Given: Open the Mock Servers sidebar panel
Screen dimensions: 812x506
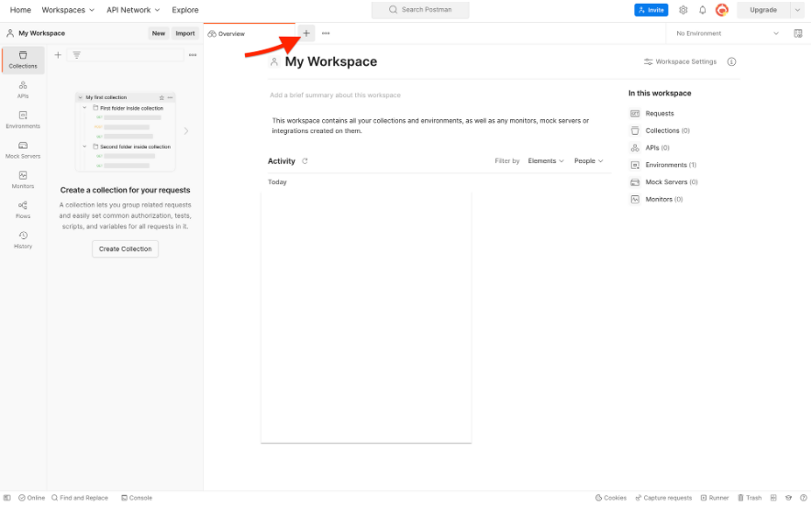Looking at the screenshot, I should [23, 150].
